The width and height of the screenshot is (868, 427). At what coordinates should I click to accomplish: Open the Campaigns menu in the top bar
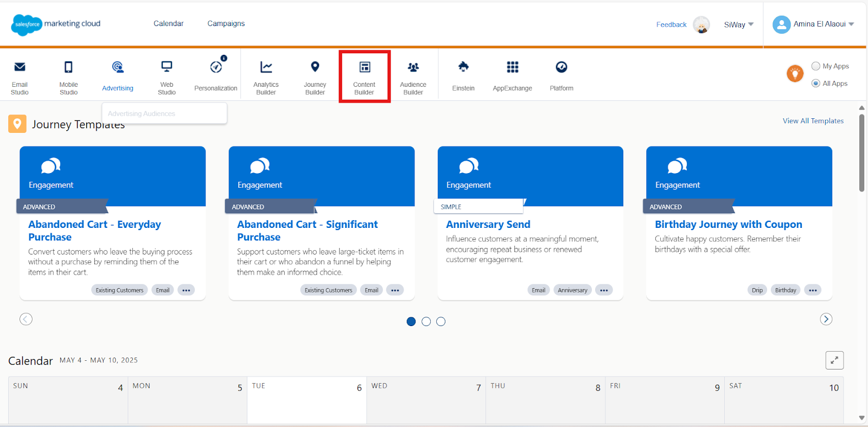click(x=226, y=23)
